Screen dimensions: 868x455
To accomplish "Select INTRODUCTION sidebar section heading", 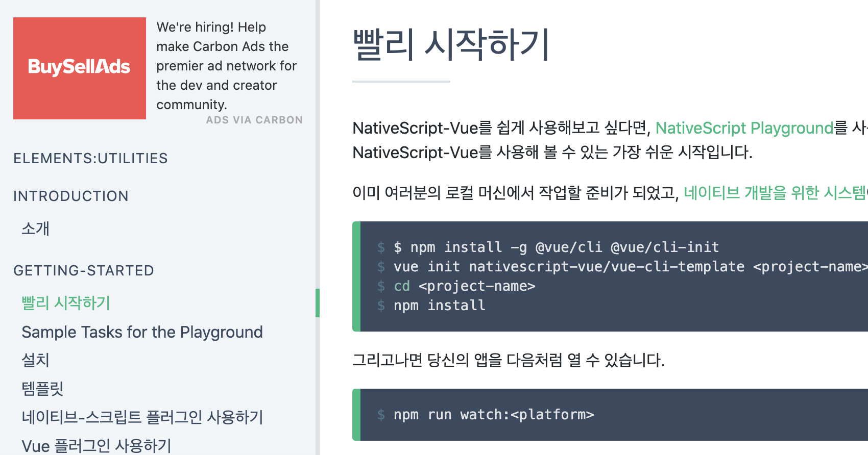I will coord(71,196).
